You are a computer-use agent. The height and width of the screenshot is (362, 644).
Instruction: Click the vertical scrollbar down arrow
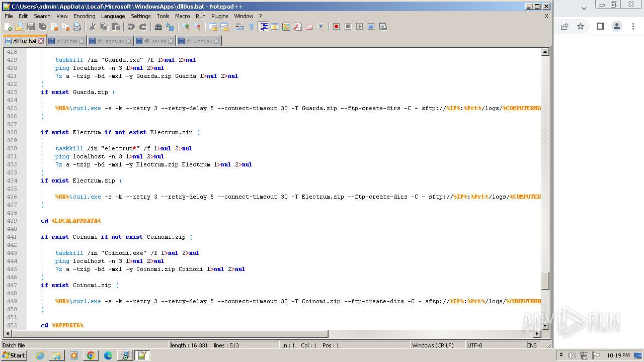click(x=545, y=325)
